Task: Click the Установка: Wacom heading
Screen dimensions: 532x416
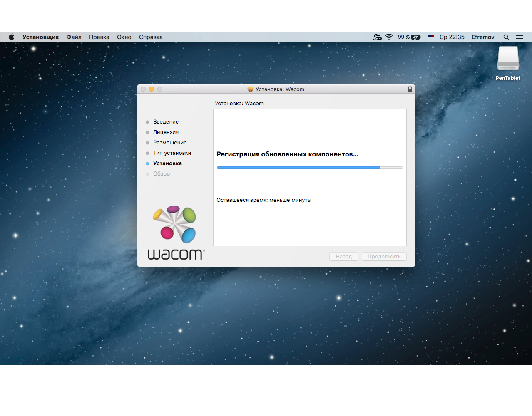Action: pyautogui.click(x=239, y=104)
